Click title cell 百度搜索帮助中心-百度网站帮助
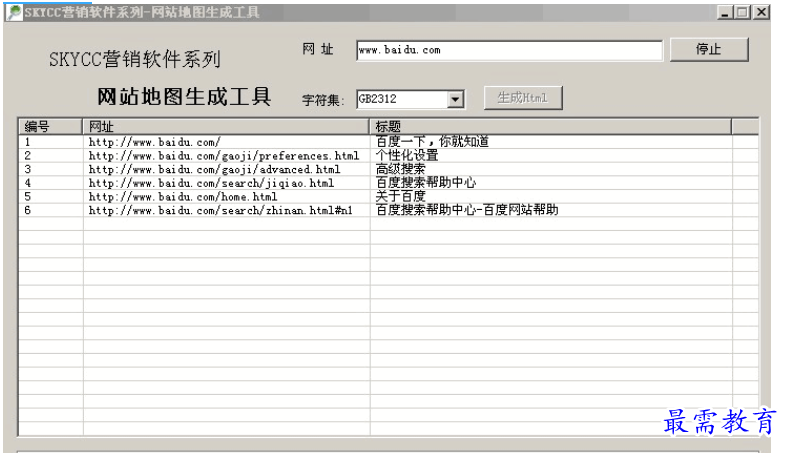The height and width of the screenshot is (453, 785). [467, 210]
